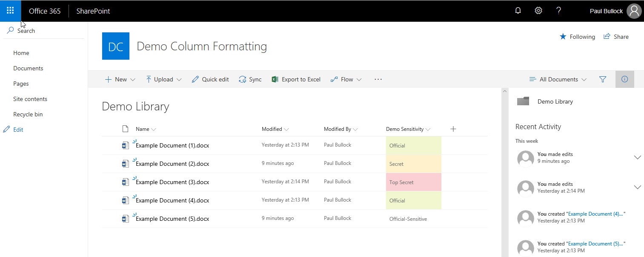Expand the New dropdown menu
644x257 pixels.
[x=120, y=79]
